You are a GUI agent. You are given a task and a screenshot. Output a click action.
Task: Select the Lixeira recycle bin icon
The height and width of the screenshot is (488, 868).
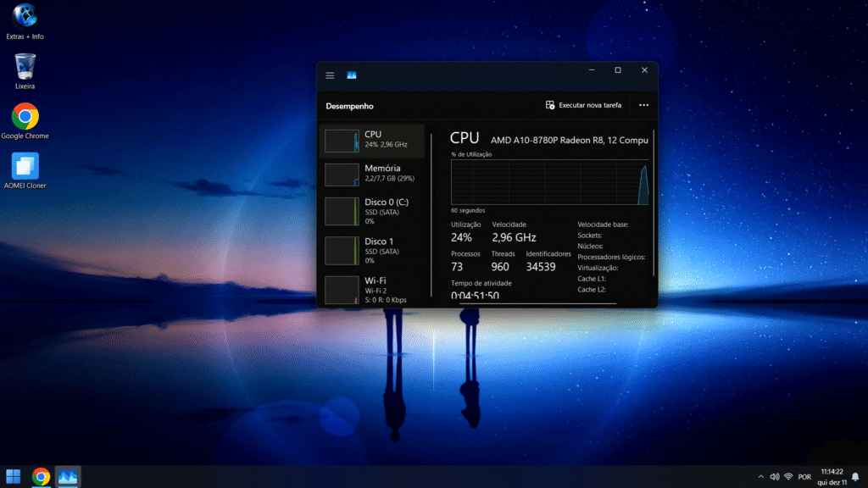pos(25,69)
